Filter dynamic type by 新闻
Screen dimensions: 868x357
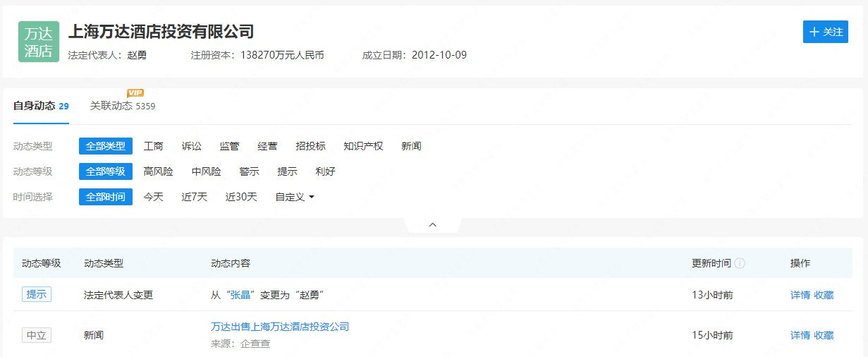pos(412,146)
